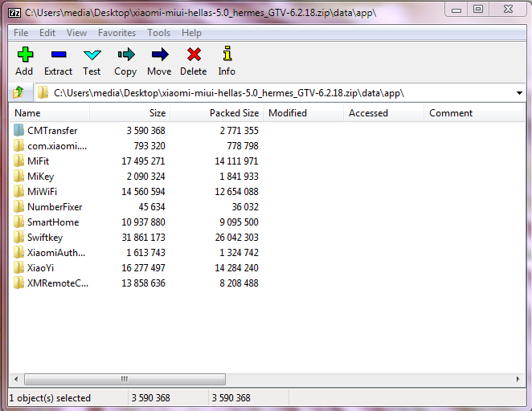Select the SmartHome folder icon

coord(19,222)
